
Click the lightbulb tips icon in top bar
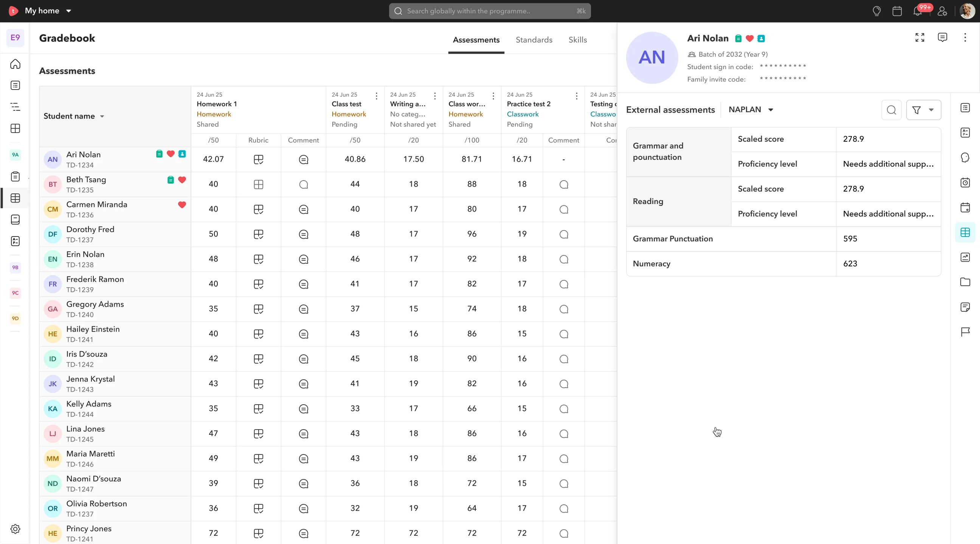(876, 11)
